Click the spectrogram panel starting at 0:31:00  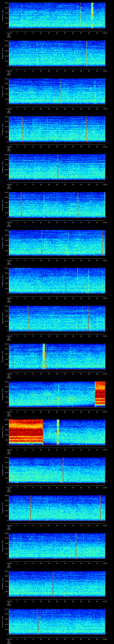pos(57,16)
